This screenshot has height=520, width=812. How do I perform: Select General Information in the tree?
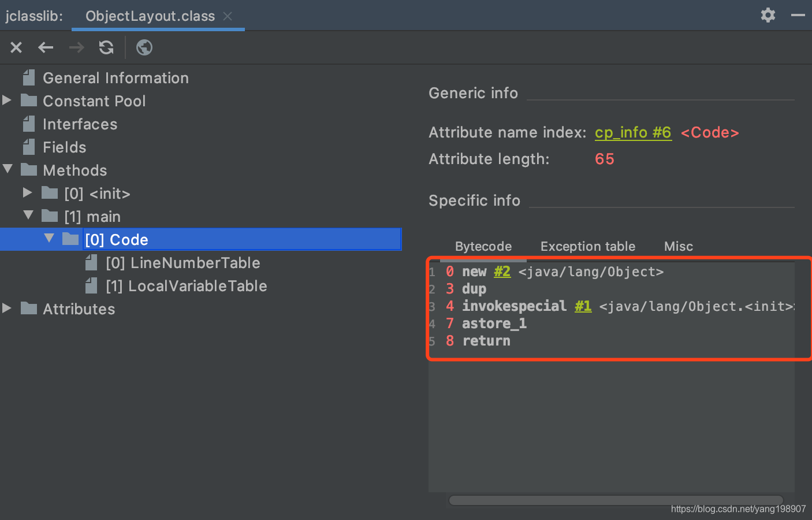coord(116,78)
